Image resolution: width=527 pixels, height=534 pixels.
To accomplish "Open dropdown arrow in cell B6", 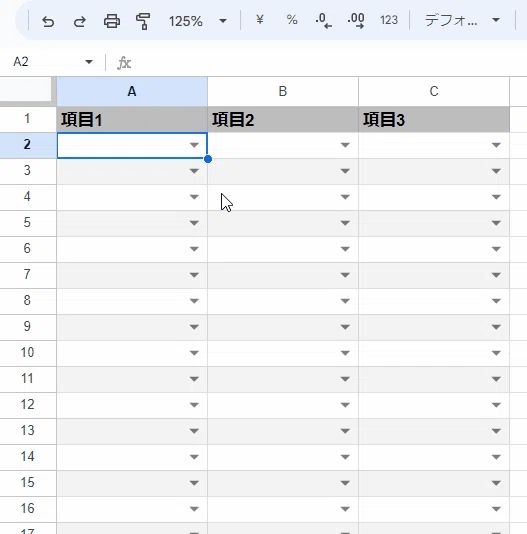I will pos(345,249).
